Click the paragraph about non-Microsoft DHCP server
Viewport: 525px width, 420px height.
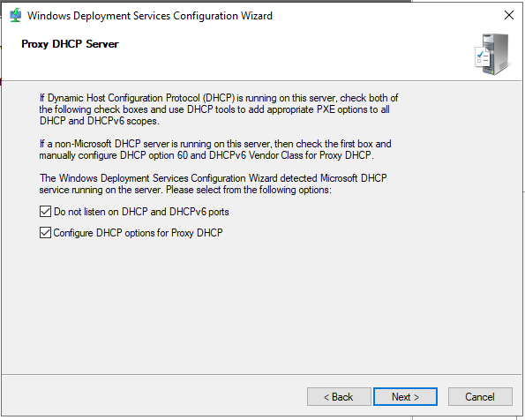215,149
